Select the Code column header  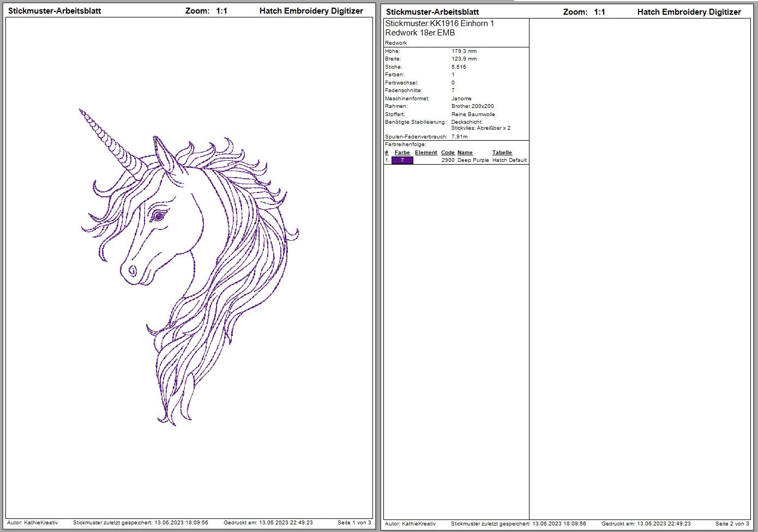(x=448, y=153)
